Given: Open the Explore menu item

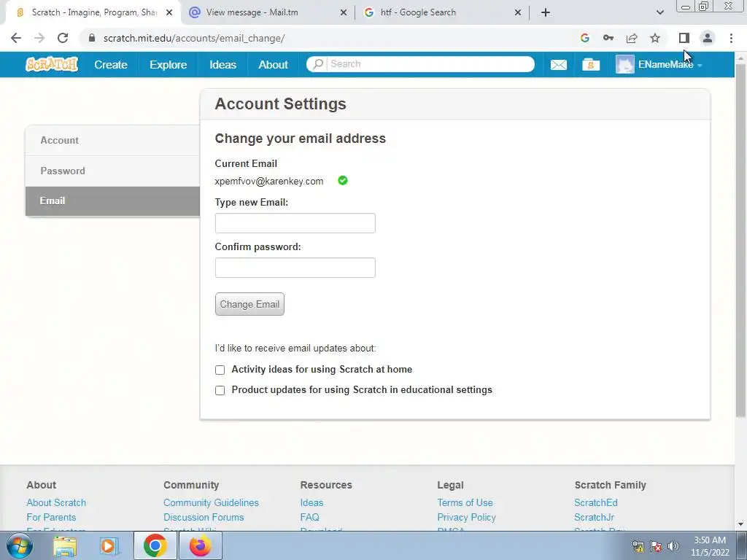Looking at the screenshot, I should (x=169, y=65).
